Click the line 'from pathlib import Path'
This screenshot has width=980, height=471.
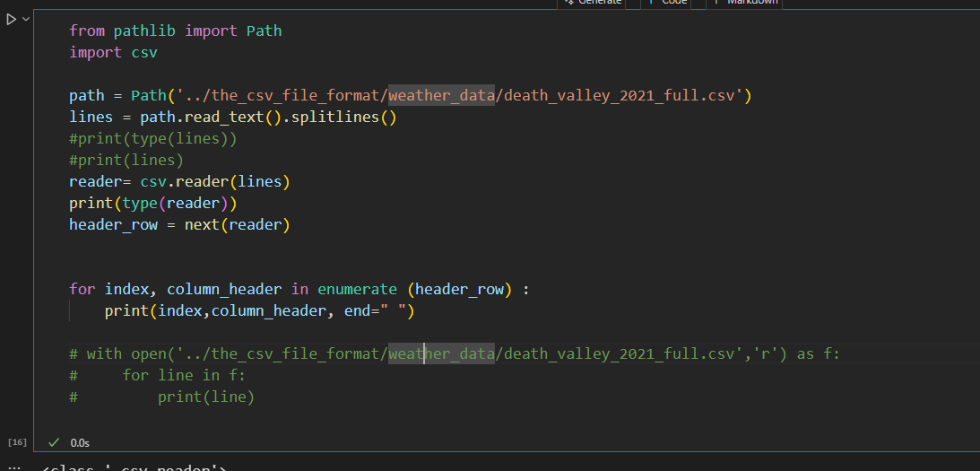click(x=176, y=31)
